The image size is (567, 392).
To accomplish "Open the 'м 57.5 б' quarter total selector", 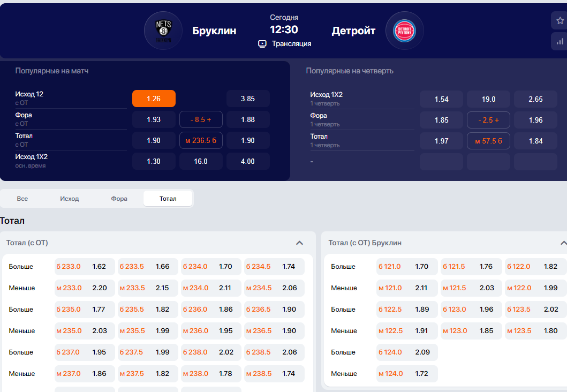I will [488, 141].
